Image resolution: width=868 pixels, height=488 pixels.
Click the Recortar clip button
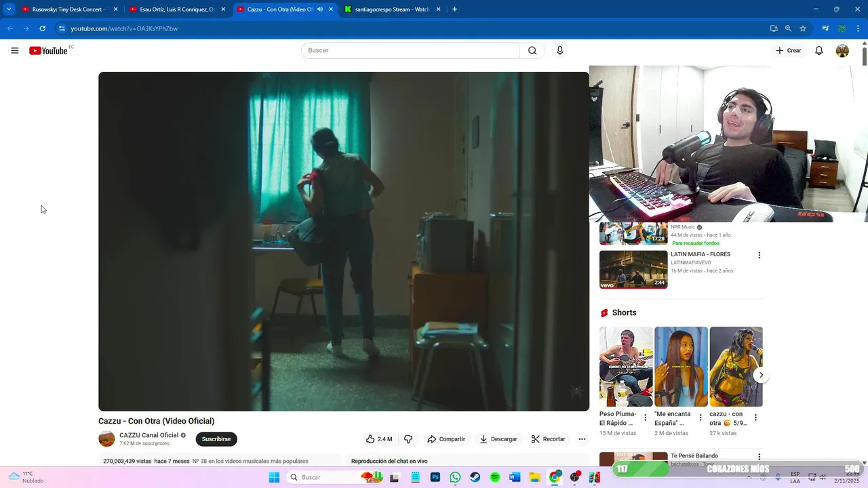[x=548, y=439]
